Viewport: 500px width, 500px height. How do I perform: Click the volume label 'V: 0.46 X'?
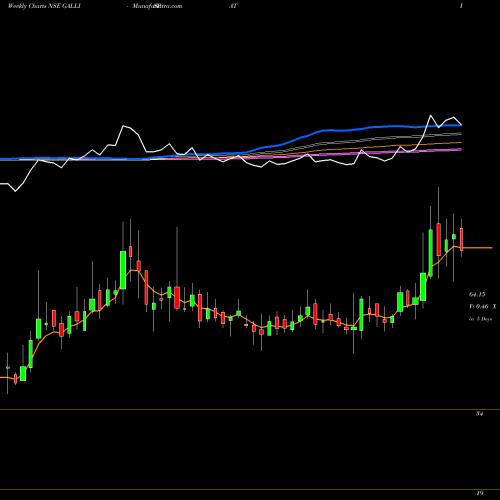(x=483, y=306)
